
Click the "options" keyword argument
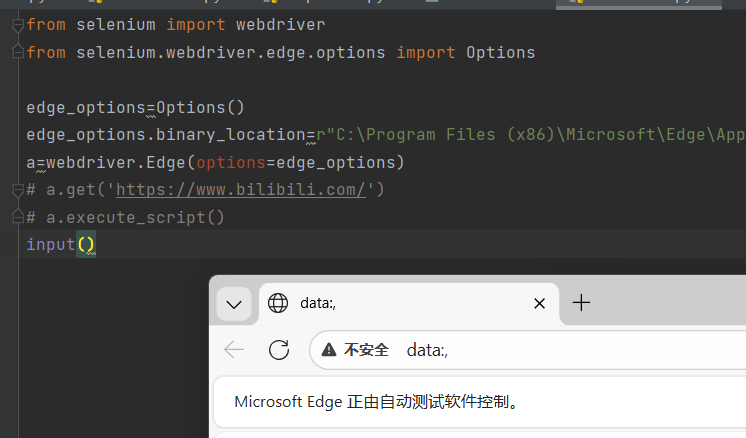231,163
